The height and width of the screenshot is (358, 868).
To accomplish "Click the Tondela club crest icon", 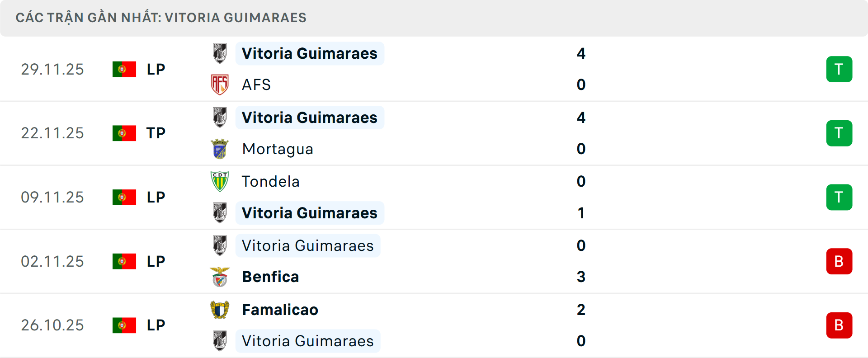I will 220,181.
